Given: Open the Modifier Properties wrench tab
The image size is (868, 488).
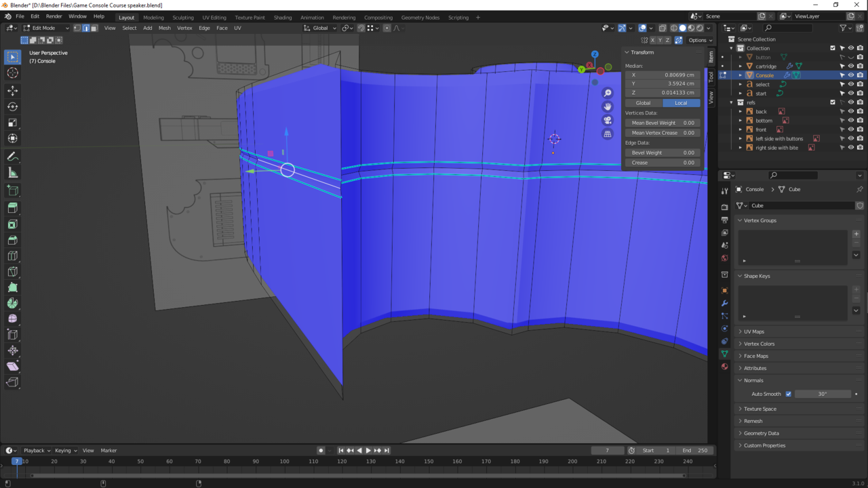Looking at the screenshot, I should (724, 302).
